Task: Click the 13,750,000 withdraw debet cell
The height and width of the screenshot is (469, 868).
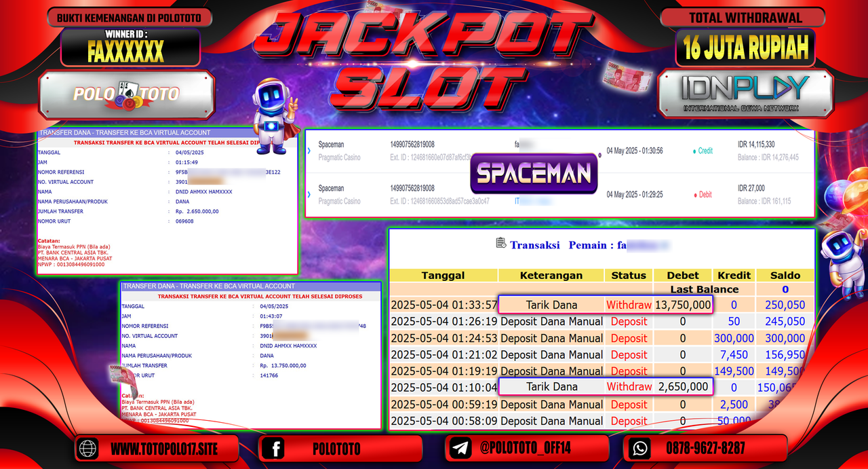Action: coord(683,305)
